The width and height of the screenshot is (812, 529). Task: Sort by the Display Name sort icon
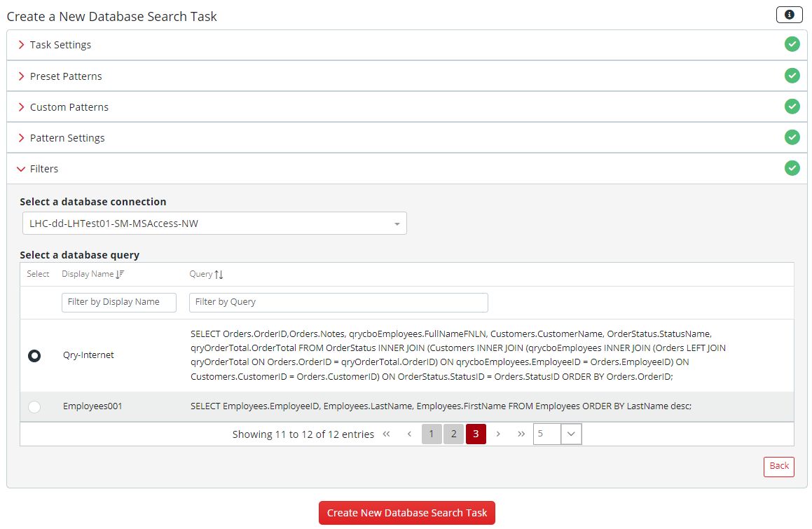click(x=120, y=274)
